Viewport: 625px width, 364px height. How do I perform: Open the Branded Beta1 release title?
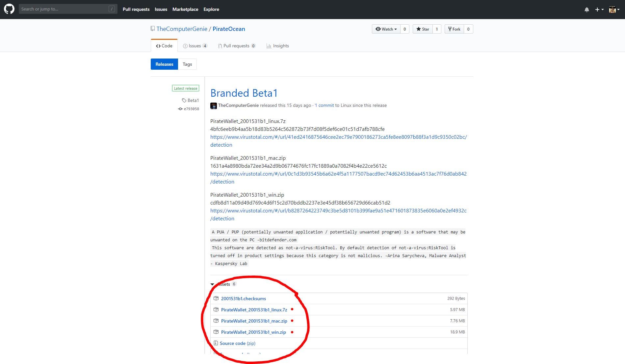point(244,93)
